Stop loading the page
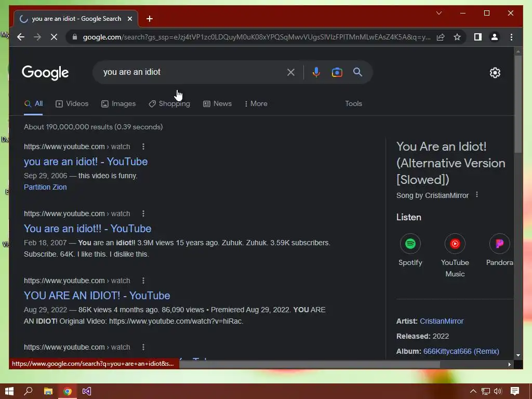Image resolution: width=532 pixels, height=399 pixels. click(54, 37)
